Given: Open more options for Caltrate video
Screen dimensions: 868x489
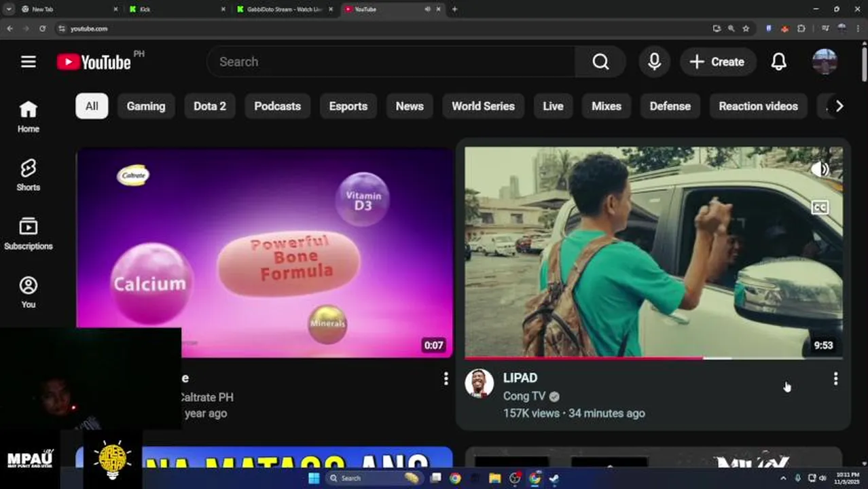Looking at the screenshot, I should tap(446, 379).
